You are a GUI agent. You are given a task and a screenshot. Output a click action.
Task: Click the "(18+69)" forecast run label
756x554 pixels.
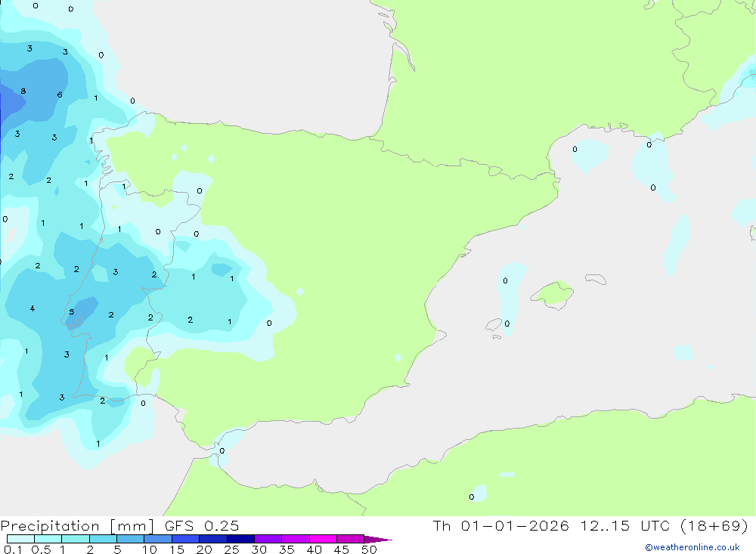click(x=714, y=526)
